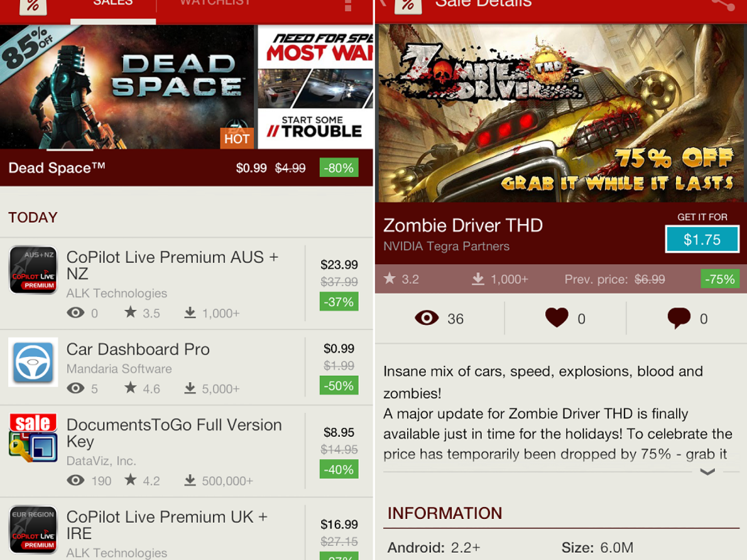Screen dimensions: 747x560
Task: Buy Zombie Driver THD for $1.75
Action: coord(702,239)
